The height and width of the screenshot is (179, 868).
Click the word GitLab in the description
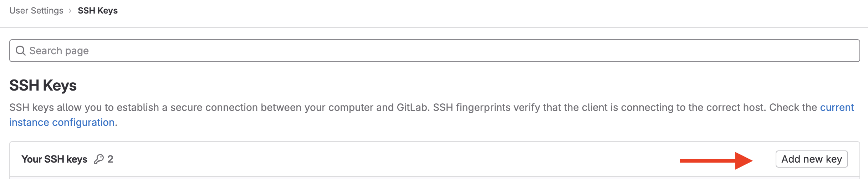412,107
